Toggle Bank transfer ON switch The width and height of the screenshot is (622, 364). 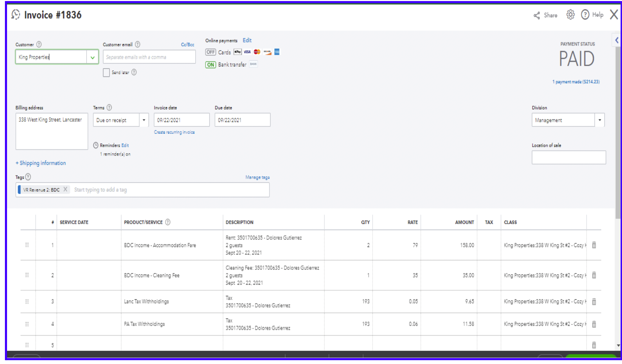(x=210, y=65)
